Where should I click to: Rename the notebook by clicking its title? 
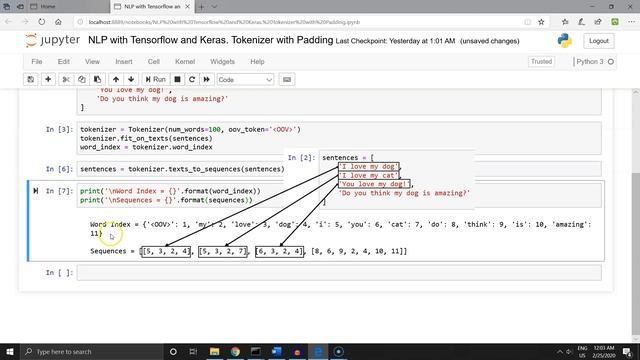[211, 40]
